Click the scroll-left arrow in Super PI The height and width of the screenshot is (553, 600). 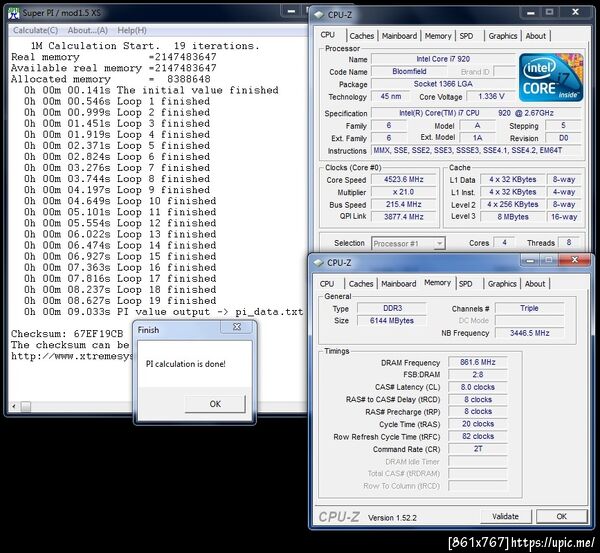[x=14, y=406]
